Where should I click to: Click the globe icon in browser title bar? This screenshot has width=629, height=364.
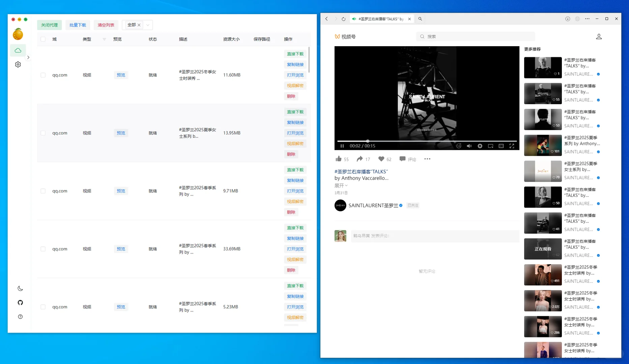tap(577, 19)
